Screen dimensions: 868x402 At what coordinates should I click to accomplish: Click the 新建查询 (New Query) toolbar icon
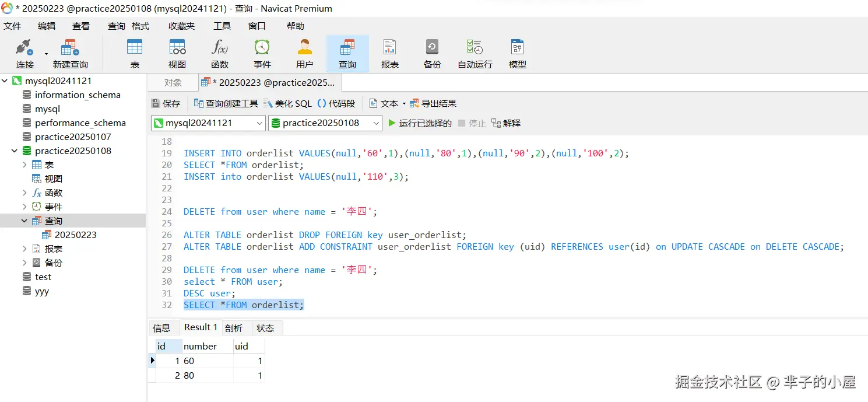coord(70,54)
